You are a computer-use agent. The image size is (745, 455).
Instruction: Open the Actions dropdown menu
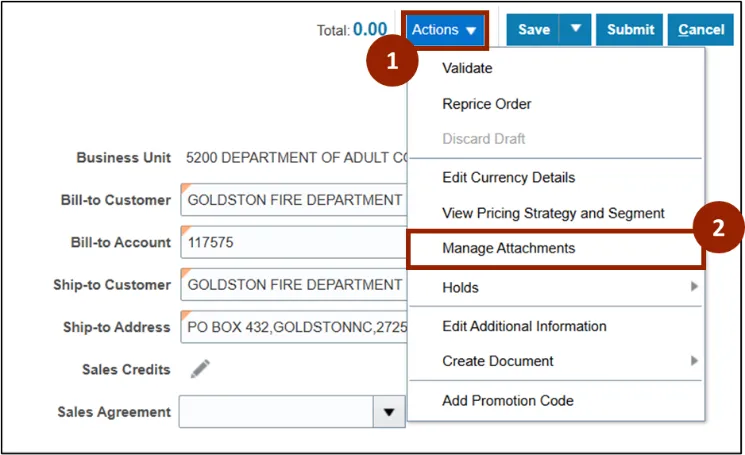click(445, 30)
